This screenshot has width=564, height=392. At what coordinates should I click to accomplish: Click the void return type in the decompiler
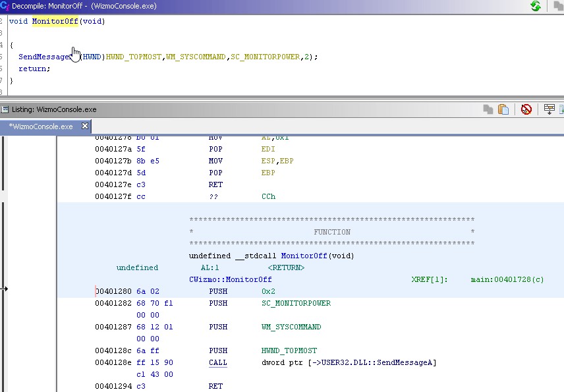[x=18, y=21]
